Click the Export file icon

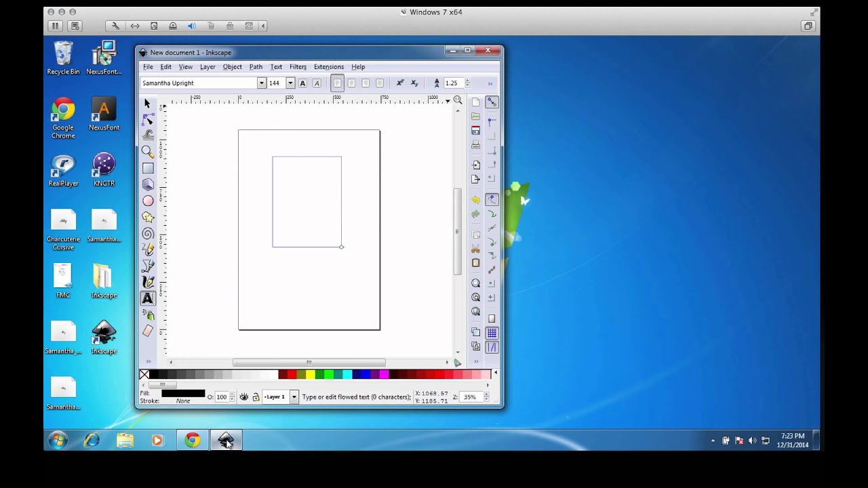point(475,180)
